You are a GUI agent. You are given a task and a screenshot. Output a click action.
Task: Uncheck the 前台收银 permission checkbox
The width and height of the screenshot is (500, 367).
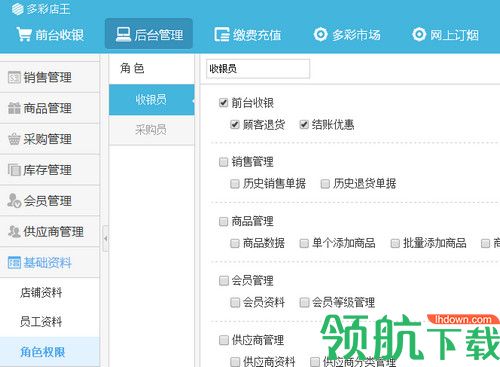[223, 103]
